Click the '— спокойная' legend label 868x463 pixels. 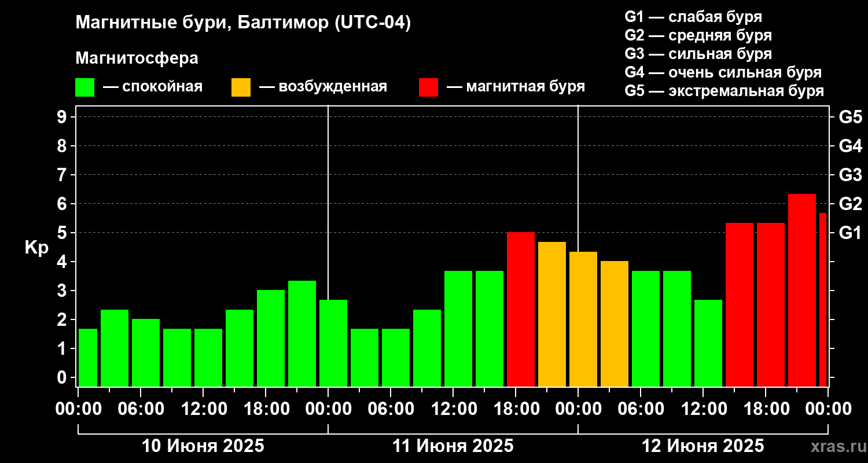pyautogui.click(x=153, y=87)
